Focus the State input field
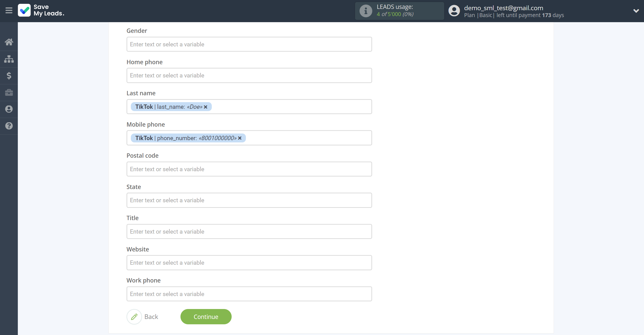 (x=249, y=200)
